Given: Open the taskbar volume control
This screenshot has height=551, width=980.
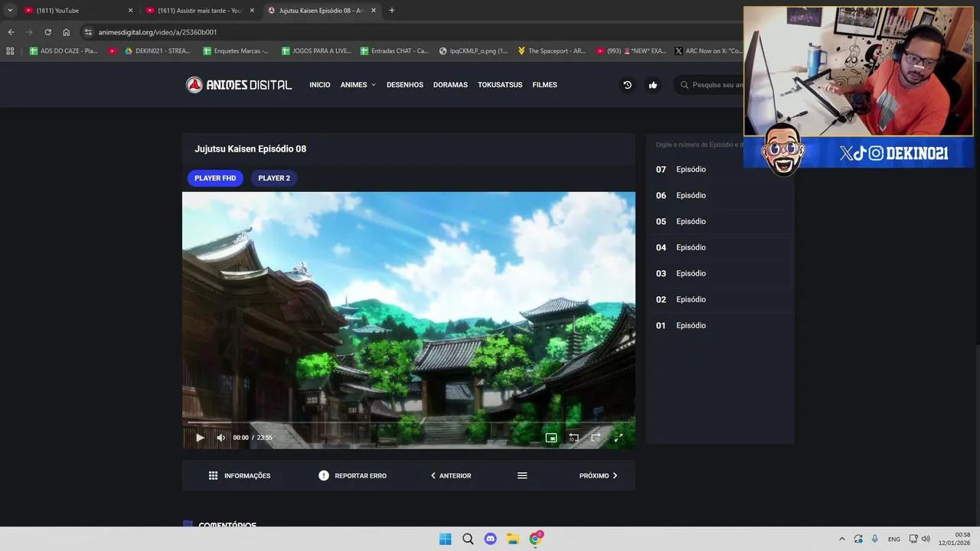Looking at the screenshot, I should point(926,539).
